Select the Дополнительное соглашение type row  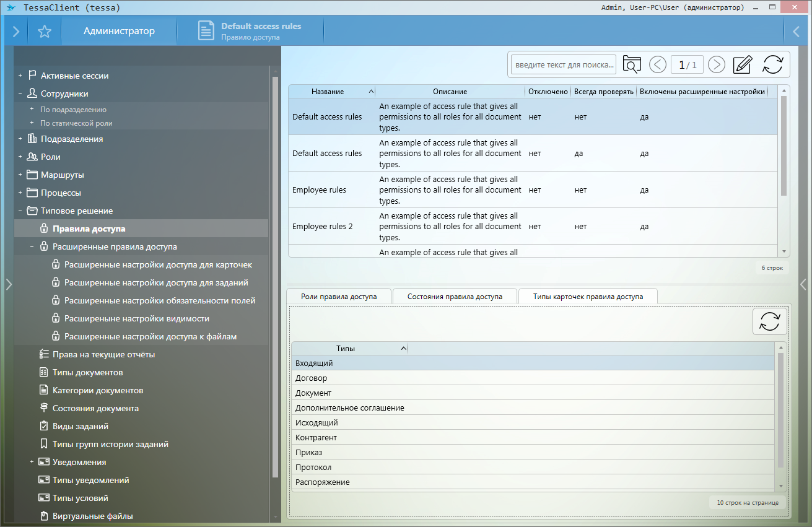pos(533,408)
